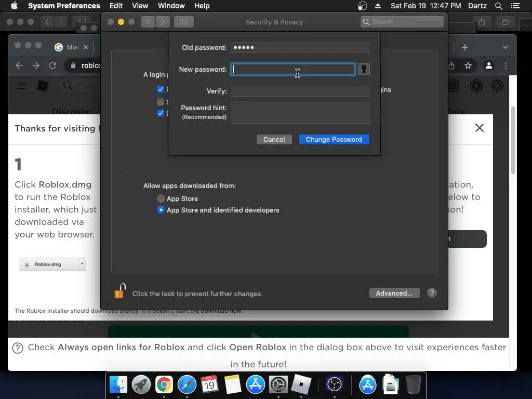Open Google Chrome from the Dock
The width and height of the screenshot is (532, 399).
point(164,385)
